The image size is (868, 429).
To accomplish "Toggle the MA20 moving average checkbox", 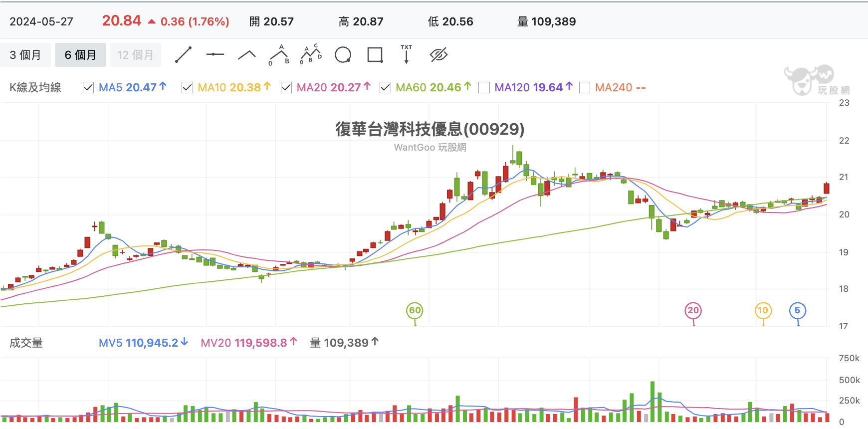I will 286,88.
